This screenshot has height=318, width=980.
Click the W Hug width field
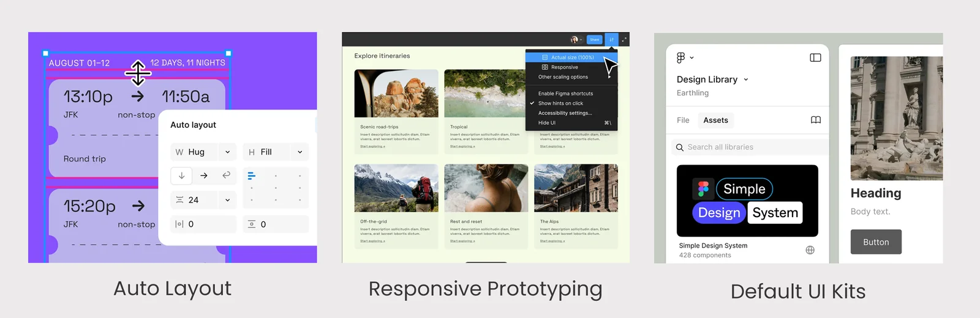click(x=203, y=152)
